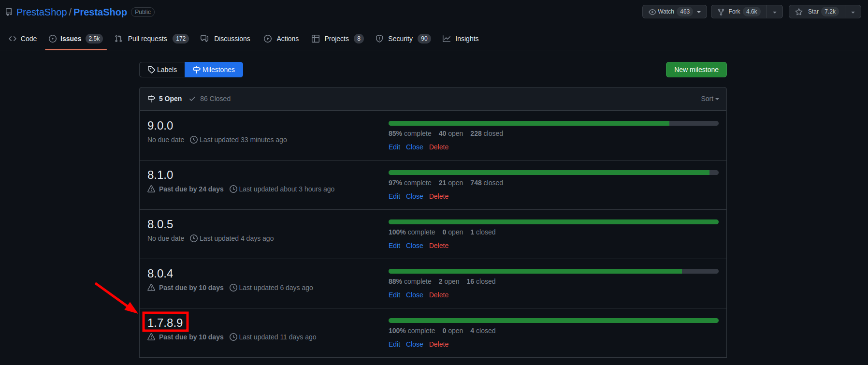Click the 8.0.4 progress bar

pyautogui.click(x=553, y=271)
